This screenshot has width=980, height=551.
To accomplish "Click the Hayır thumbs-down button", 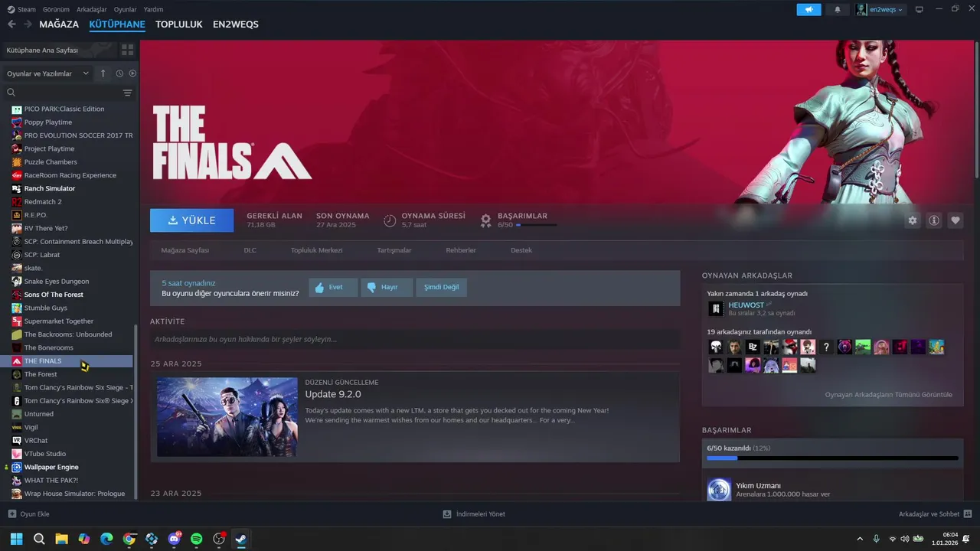I will pos(387,287).
